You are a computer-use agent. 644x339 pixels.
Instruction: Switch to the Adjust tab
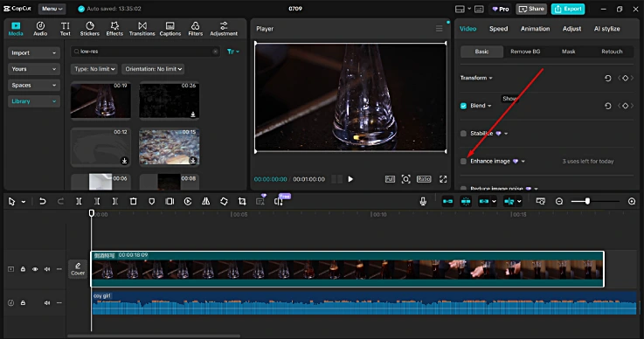[571, 29]
